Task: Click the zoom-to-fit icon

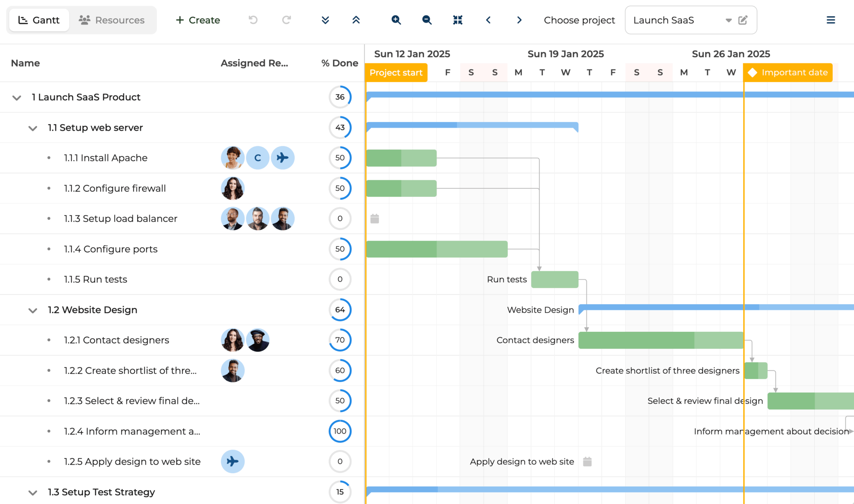Action: (457, 20)
